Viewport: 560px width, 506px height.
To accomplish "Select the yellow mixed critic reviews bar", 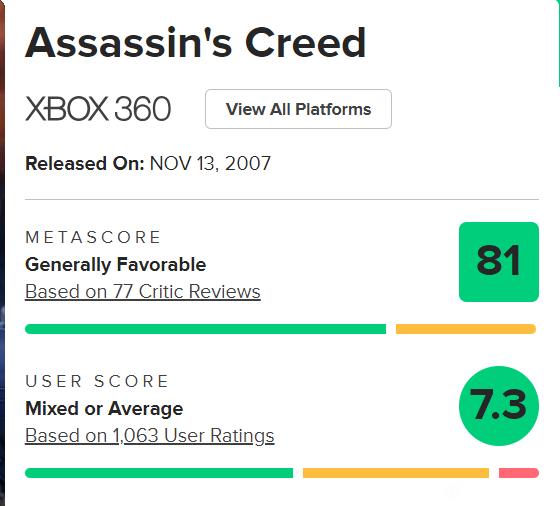I will (466, 329).
